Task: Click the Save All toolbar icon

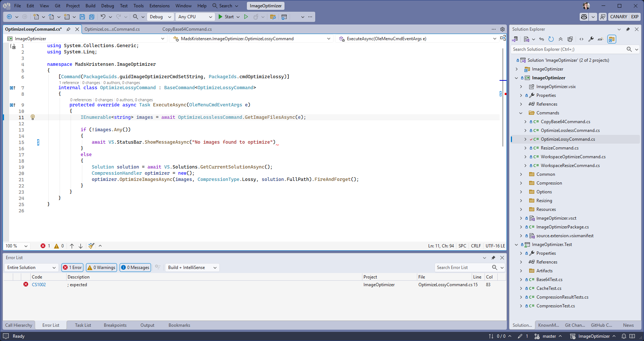Action: point(91,17)
